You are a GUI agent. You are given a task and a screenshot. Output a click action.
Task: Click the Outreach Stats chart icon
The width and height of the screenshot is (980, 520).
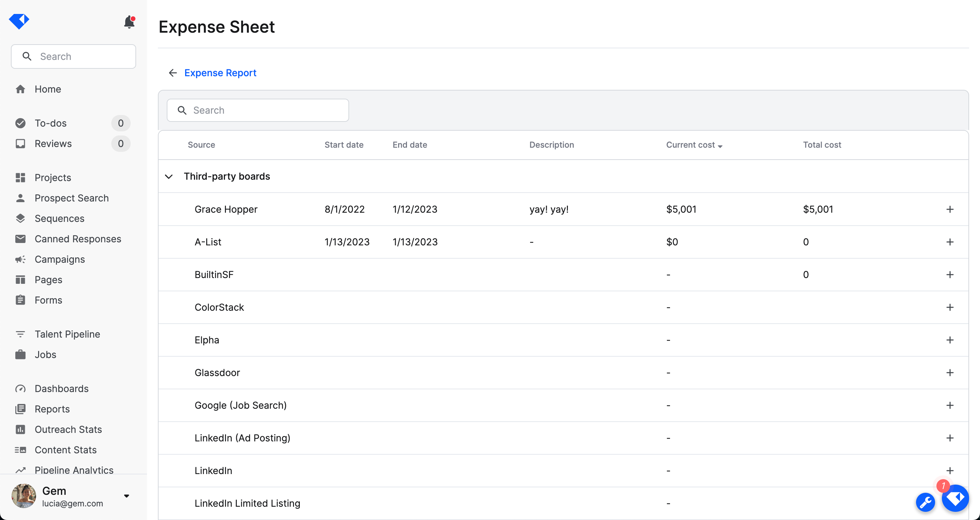tap(20, 429)
